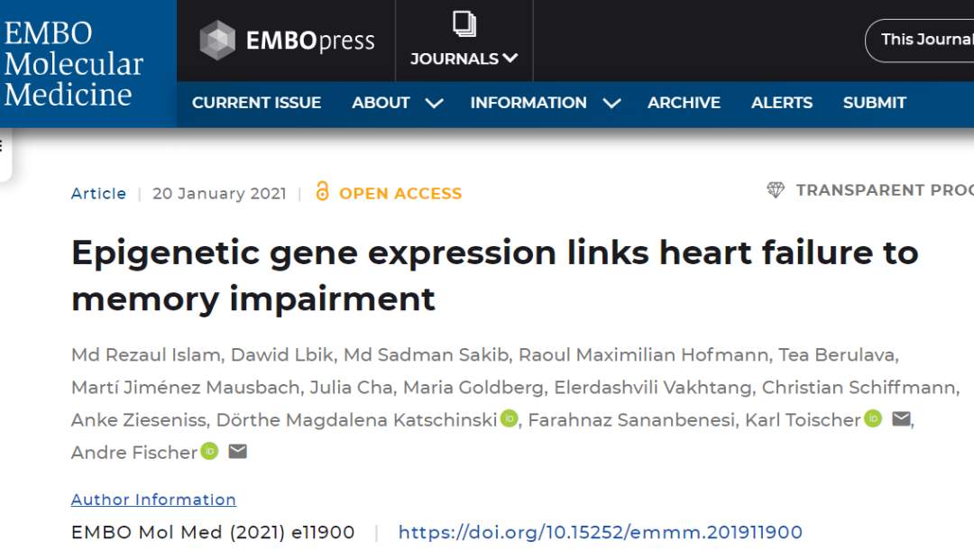This screenshot has width=974, height=560.
Task: Click the email envelope next to Andre Fischer
Action: coord(237,452)
